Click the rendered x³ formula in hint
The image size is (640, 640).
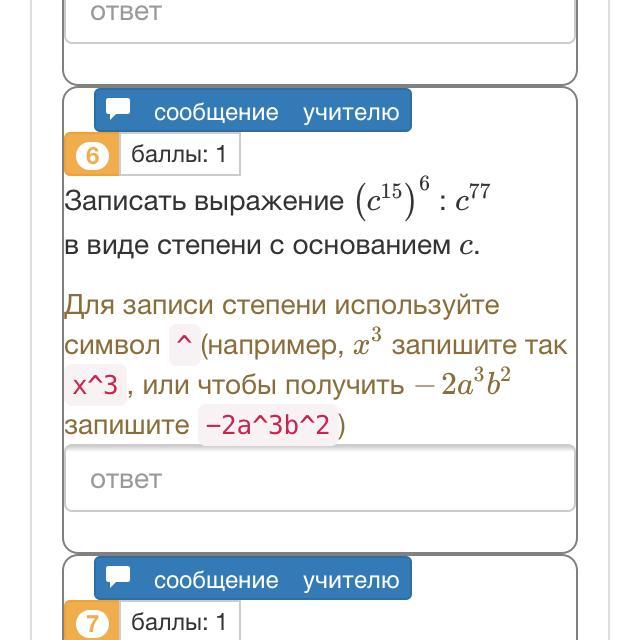(x=367, y=343)
